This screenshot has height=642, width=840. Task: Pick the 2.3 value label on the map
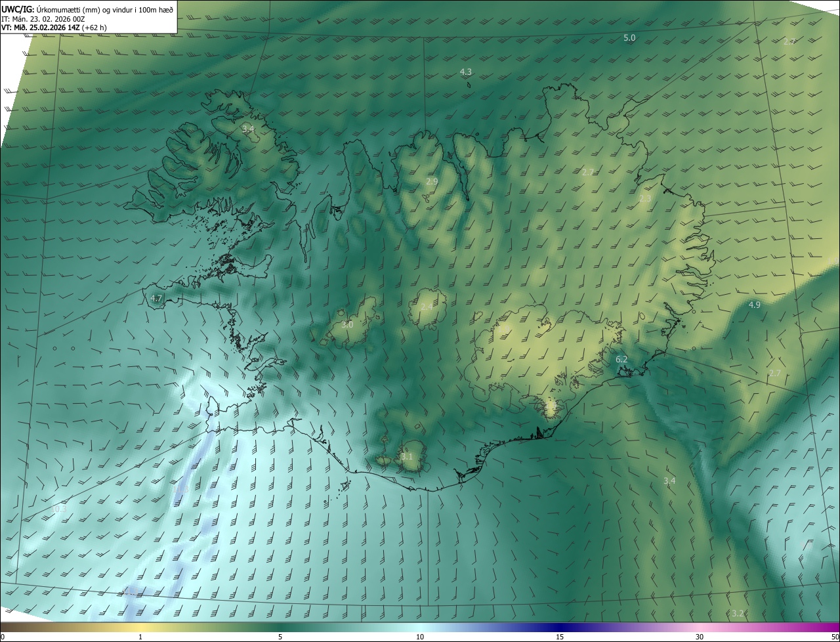645,198
